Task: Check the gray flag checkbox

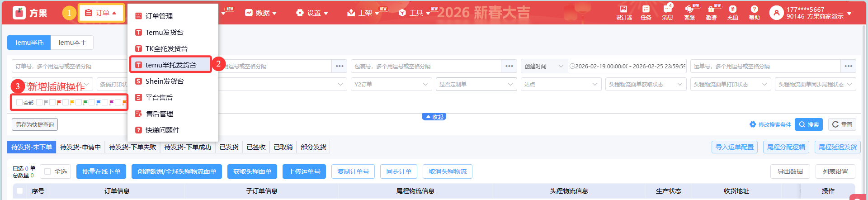Action: pyautogui.click(x=39, y=103)
